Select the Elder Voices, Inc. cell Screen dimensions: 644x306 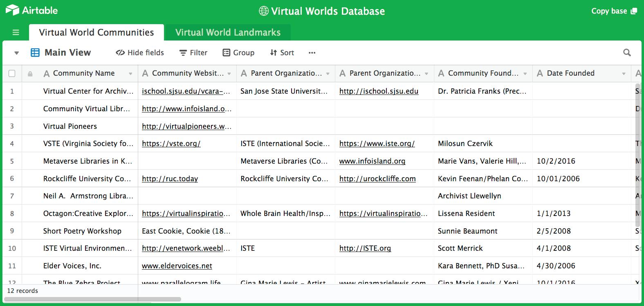[x=72, y=266]
